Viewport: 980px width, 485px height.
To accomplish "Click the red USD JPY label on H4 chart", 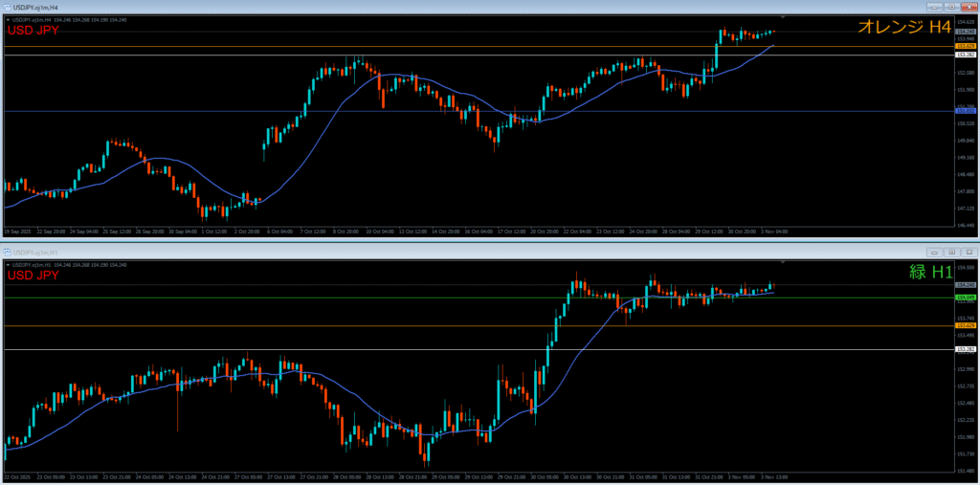I will point(33,31).
